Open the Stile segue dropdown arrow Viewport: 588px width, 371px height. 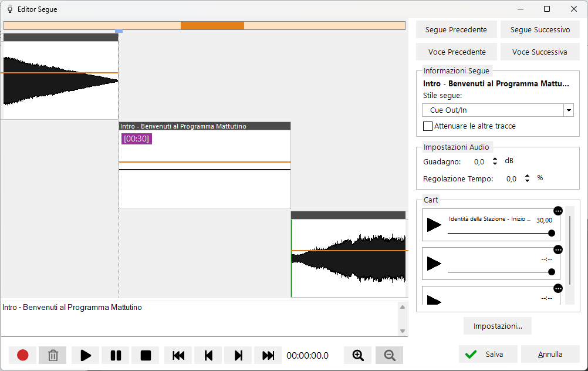coord(569,110)
